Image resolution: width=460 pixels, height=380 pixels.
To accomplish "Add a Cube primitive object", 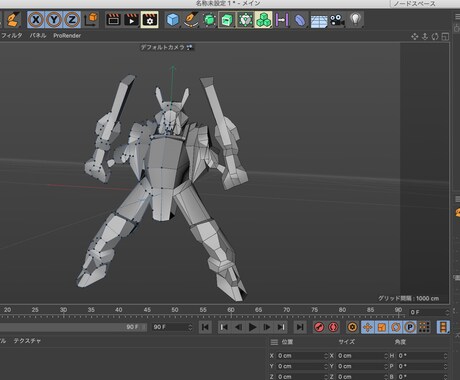I will [173, 20].
